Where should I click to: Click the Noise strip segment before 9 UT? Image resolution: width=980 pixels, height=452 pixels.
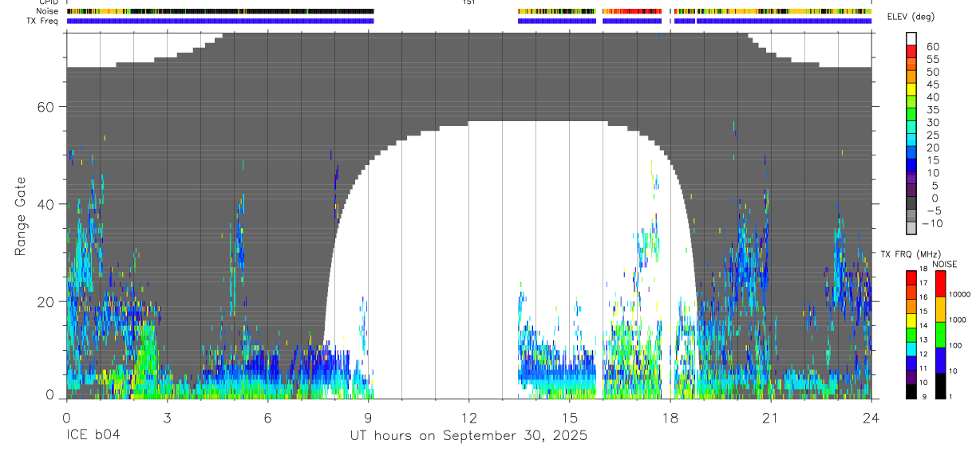coord(220,11)
